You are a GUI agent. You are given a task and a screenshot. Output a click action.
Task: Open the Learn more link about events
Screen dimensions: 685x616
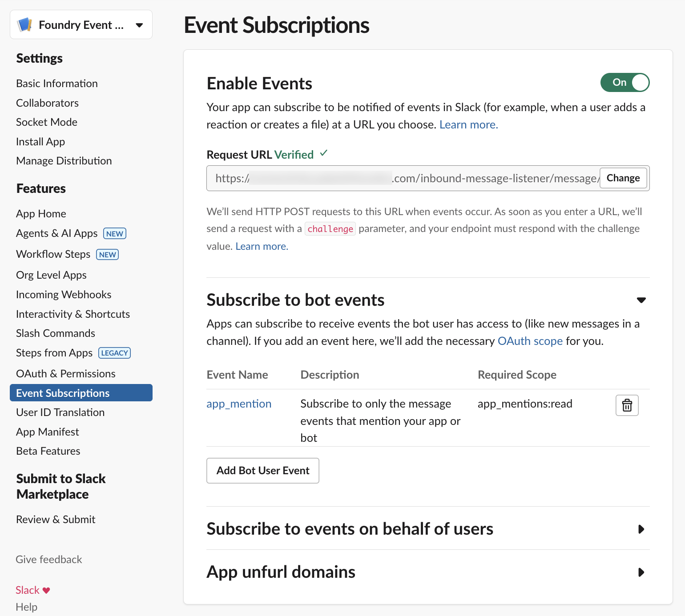tap(468, 124)
